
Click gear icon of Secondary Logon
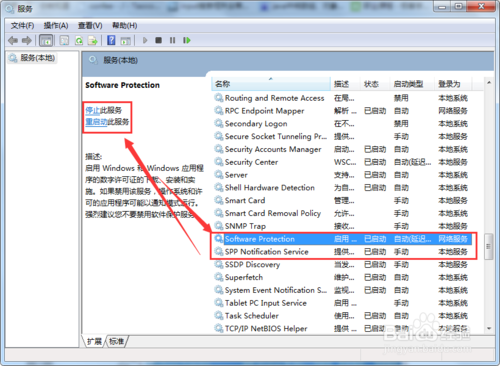(219, 123)
